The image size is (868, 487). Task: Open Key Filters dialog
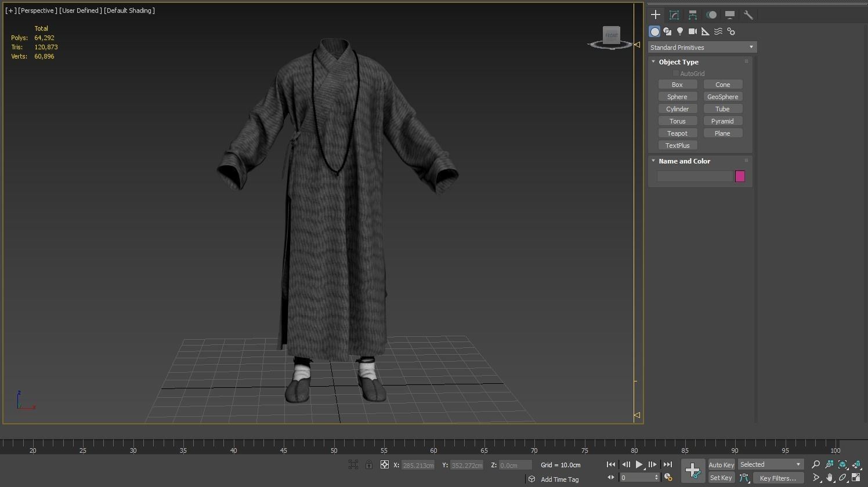[778, 478]
